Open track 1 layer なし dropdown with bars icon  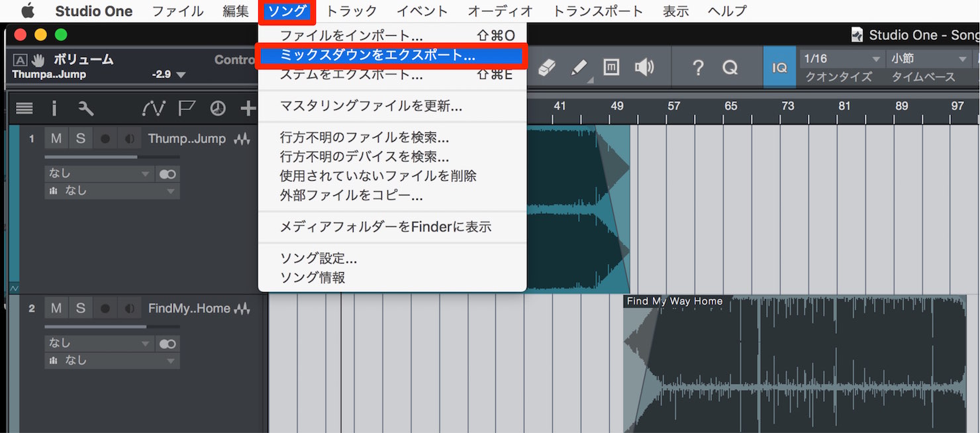coord(112,191)
